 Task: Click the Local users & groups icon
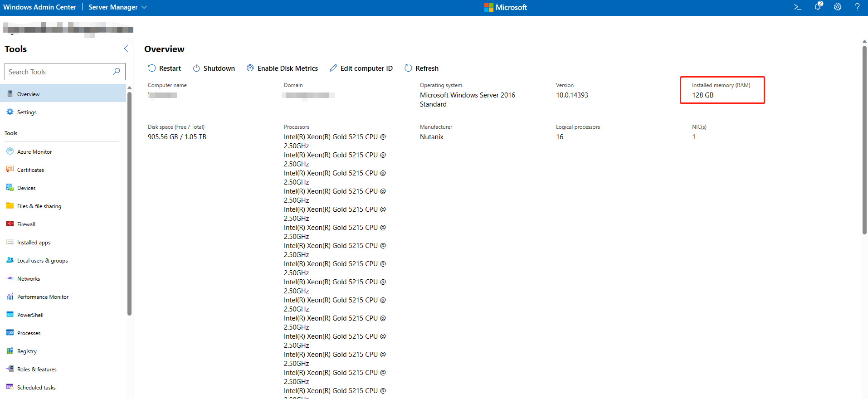pos(10,260)
